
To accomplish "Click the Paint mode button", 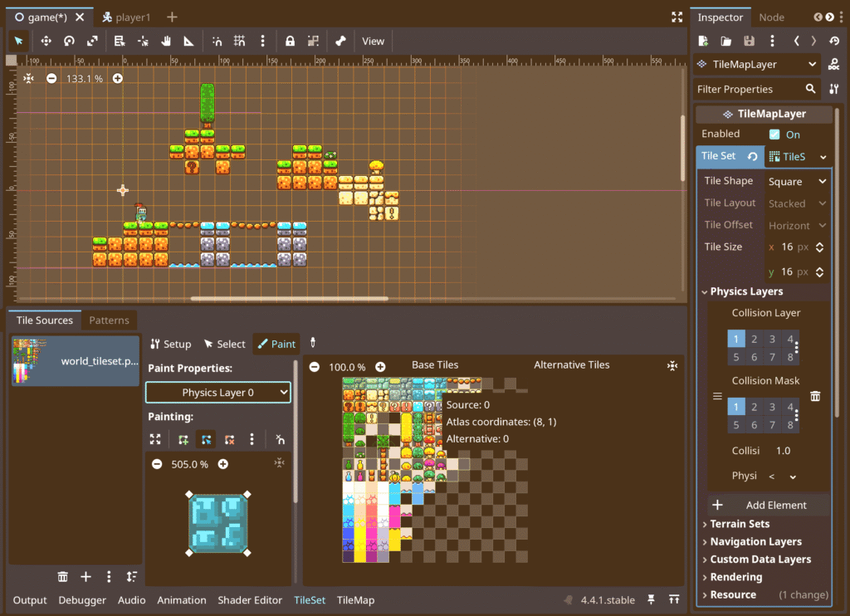I will pos(276,344).
